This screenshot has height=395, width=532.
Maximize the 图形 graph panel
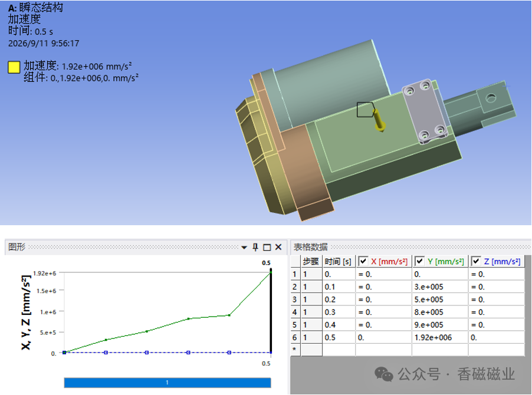[267, 248]
